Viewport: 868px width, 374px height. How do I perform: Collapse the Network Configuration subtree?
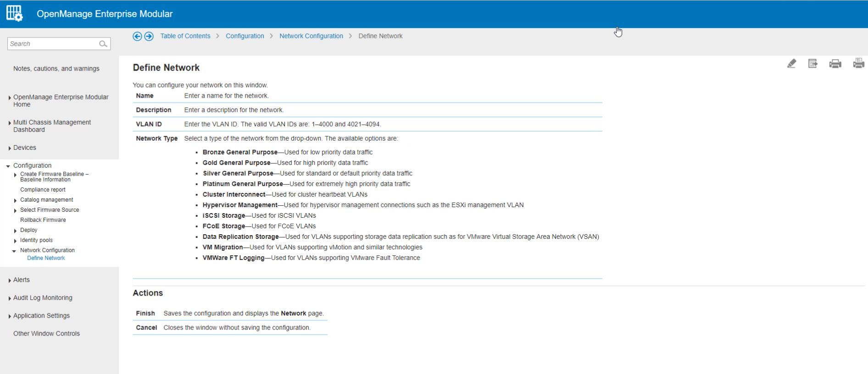14,251
